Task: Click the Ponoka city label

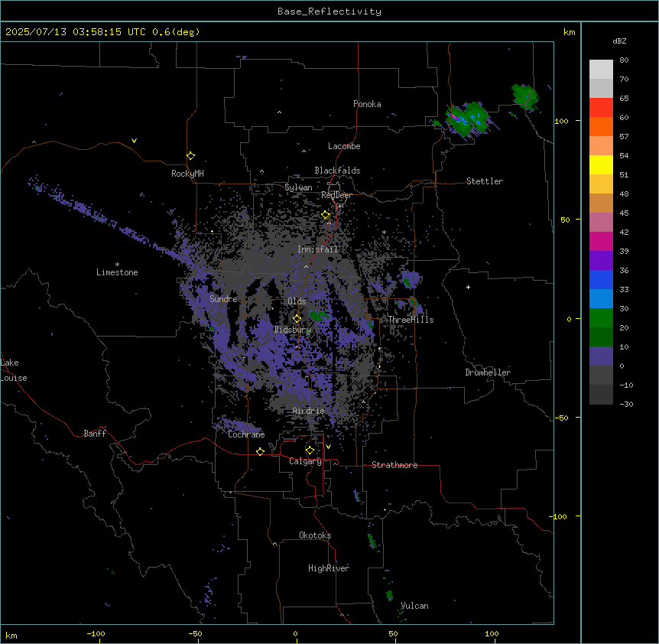Action: pyautogui.click(x=367, y=104)
